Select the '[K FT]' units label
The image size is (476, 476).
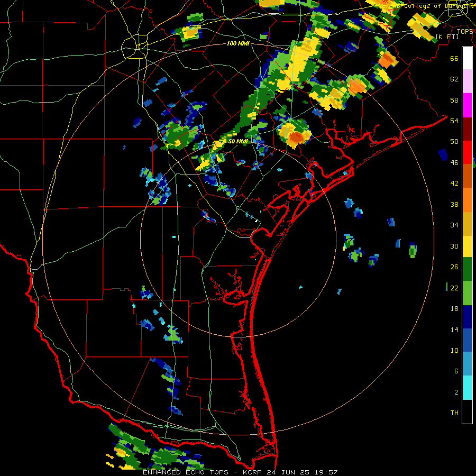tap(447, 36)
